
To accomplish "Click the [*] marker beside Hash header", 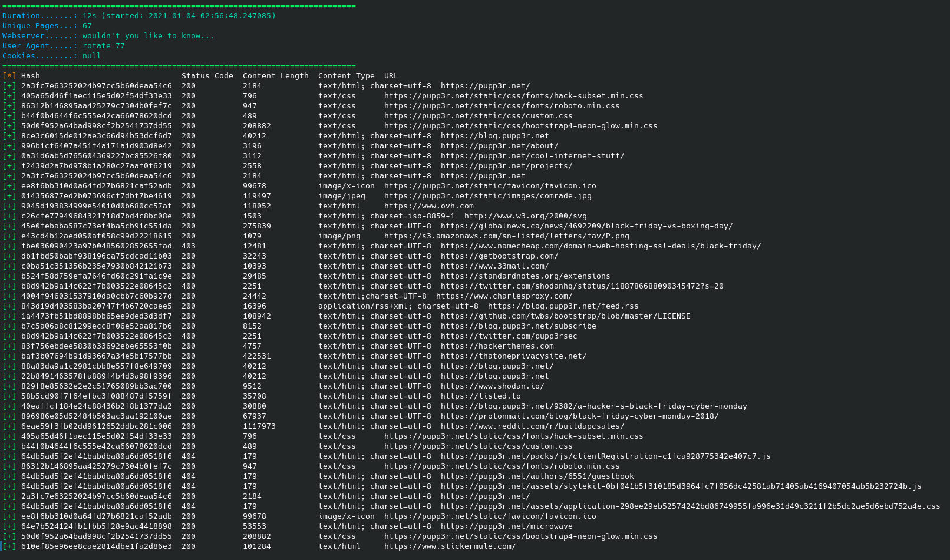I will (9, 75).
